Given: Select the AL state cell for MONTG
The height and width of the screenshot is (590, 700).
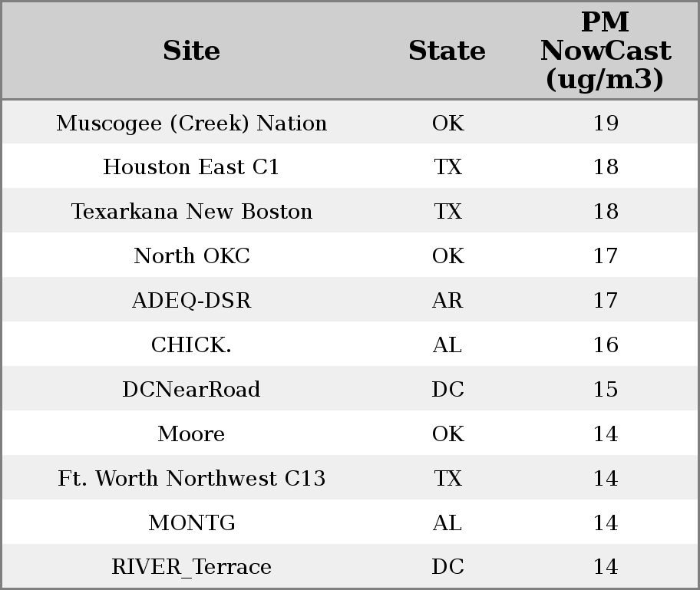Looking at the screenshot, I should click(447, 523).
